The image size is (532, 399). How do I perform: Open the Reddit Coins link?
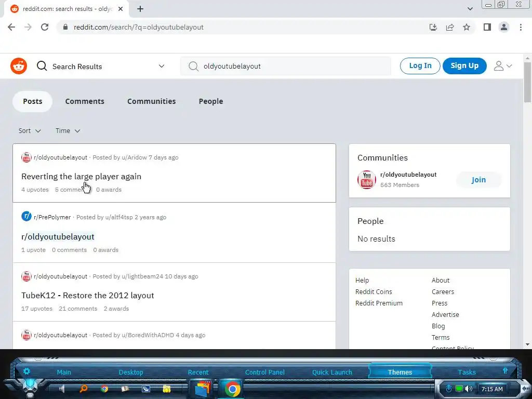point(374,292)
